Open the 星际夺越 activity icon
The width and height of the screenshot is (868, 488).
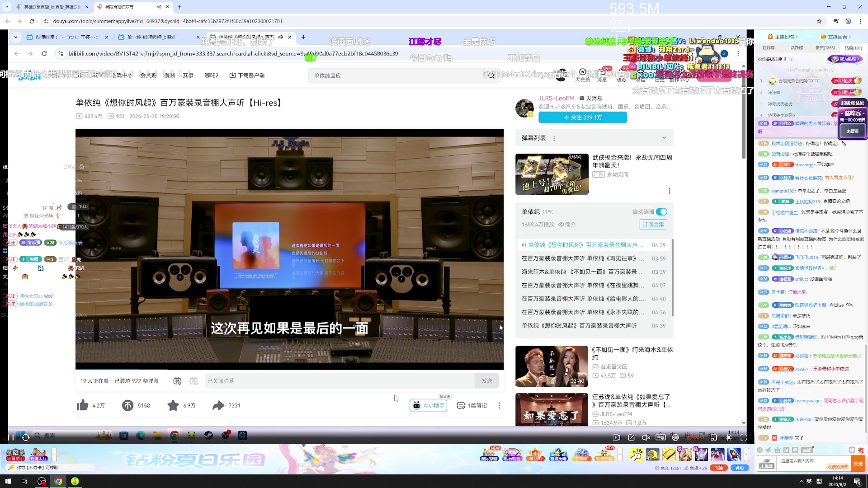489,454
